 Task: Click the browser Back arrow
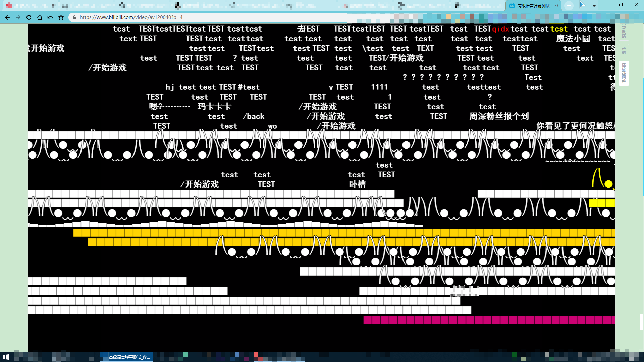pos(7,17)
